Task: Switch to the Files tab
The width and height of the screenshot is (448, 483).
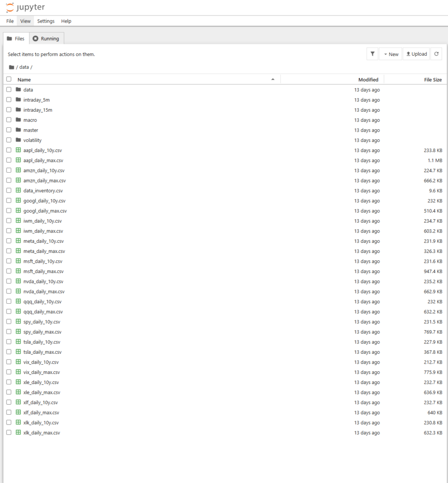Action: coord(16,39)
